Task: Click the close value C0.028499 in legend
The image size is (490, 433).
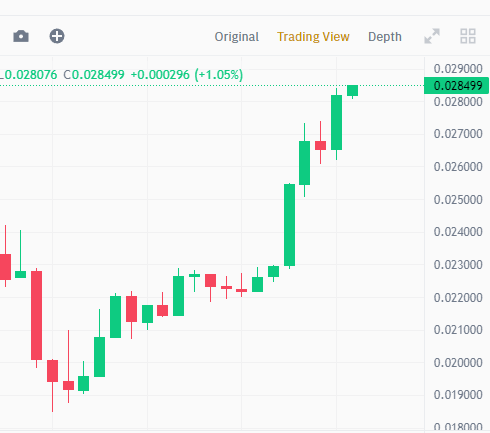Action: click(x=94, y=75)
